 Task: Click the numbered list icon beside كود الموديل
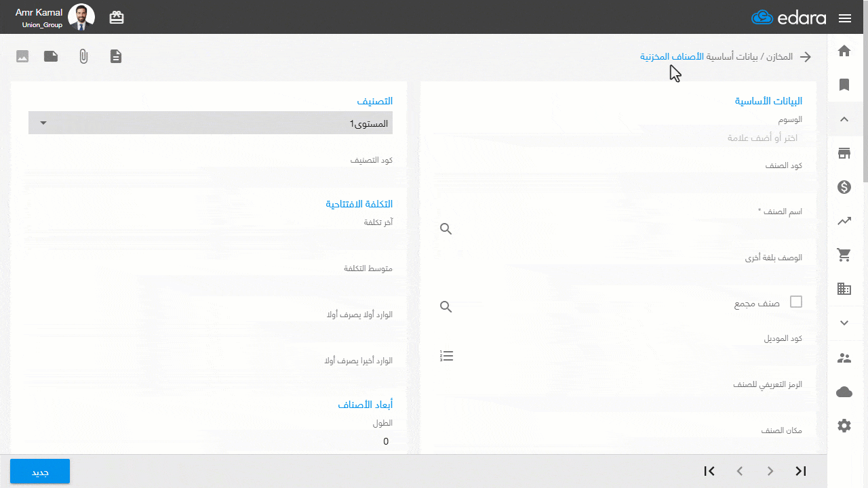point(446,356)
